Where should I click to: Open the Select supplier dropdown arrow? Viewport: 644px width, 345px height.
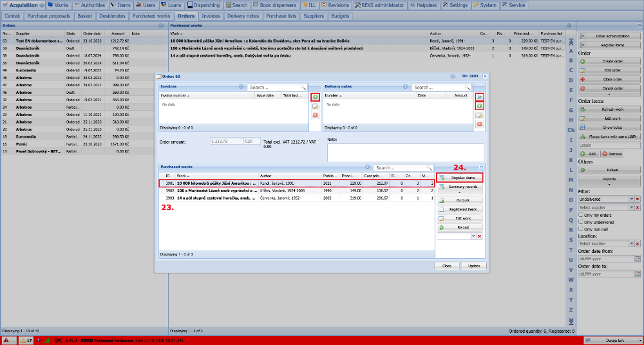631,207
